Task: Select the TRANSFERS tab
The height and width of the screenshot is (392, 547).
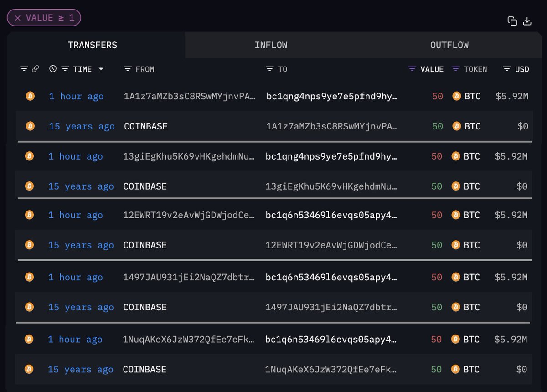Action: pos(93,45)
